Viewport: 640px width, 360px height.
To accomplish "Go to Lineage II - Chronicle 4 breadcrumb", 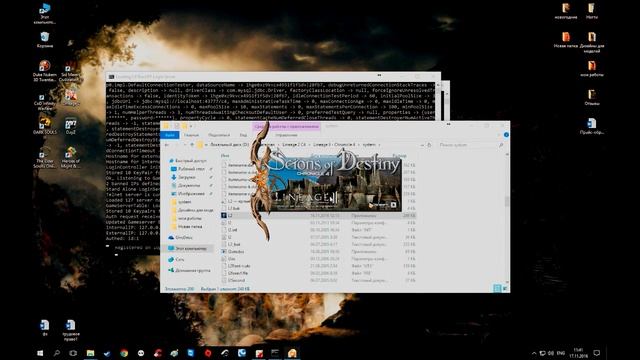I will [x=334, y=145].
